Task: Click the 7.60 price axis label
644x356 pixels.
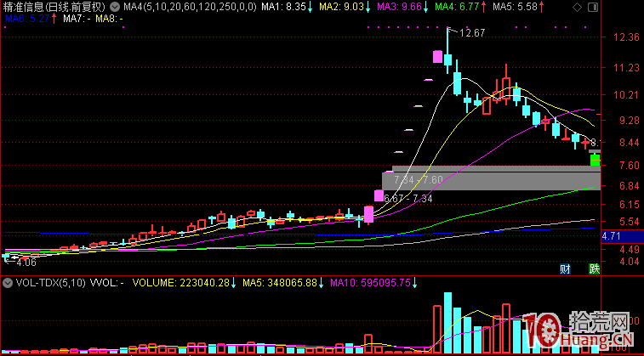Action: click(x=629, y=166)
